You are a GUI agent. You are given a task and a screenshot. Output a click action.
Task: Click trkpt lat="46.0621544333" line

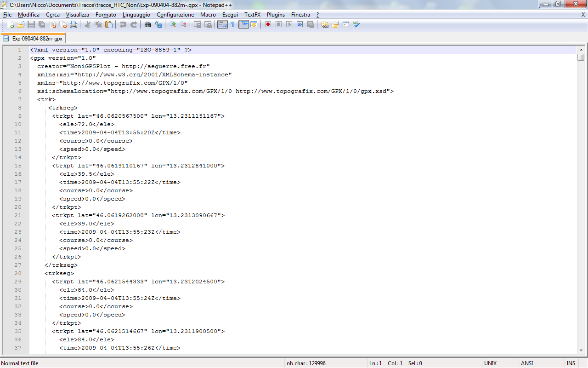[138, 282]
